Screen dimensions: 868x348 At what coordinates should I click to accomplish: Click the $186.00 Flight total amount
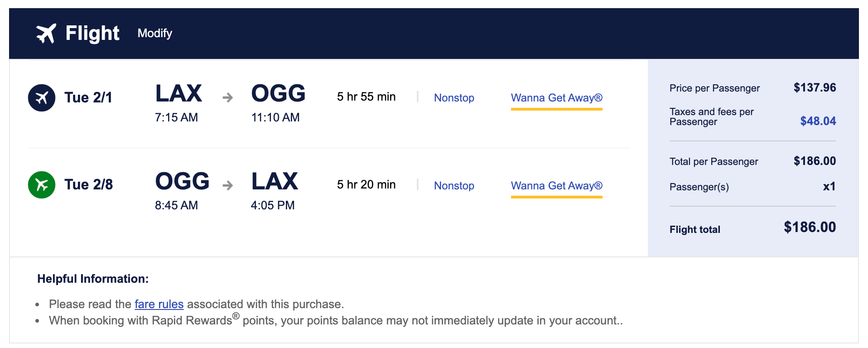810,227
